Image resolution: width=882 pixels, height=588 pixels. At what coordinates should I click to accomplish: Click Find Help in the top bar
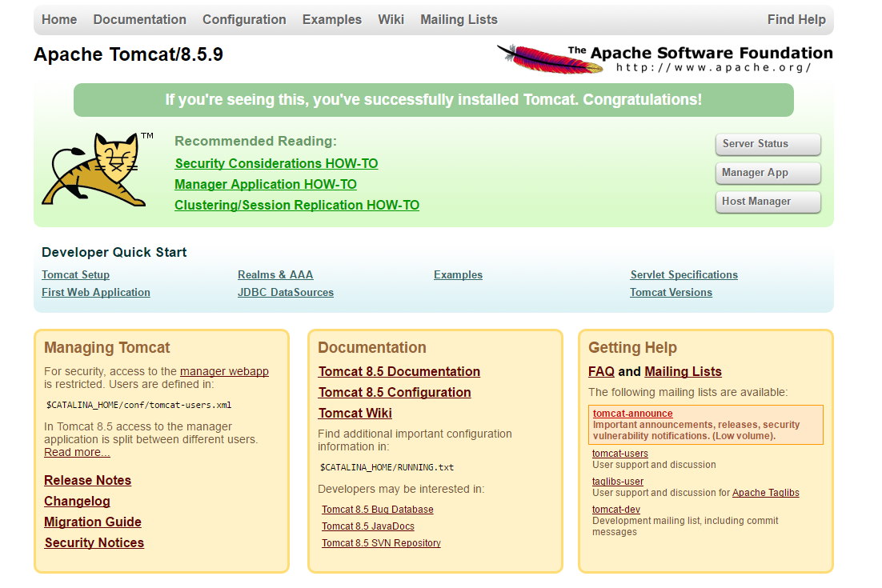tap(796, 20)
